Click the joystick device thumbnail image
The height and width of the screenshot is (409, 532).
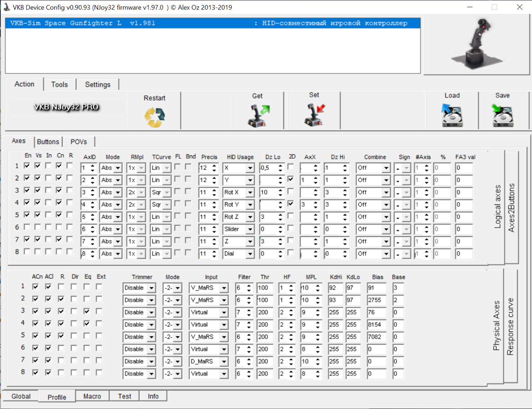click(x=477, y=44)
